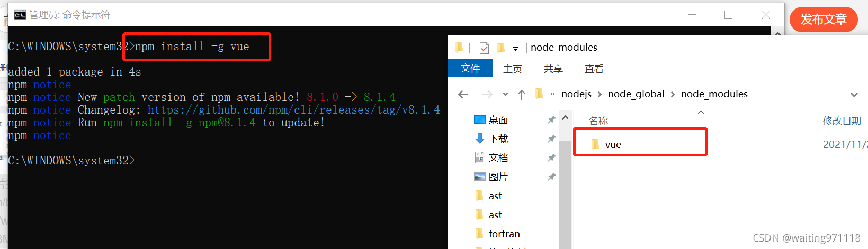Viewport: 868px width, 249px height.
Task: Open 文档 in quick access
Action: (x=490, y=158)
